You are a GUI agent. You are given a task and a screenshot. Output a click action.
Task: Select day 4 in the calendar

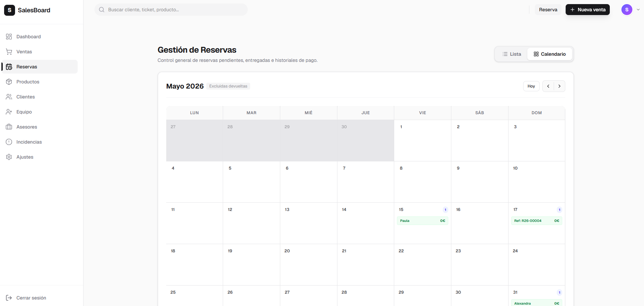[x=194, y=182]
